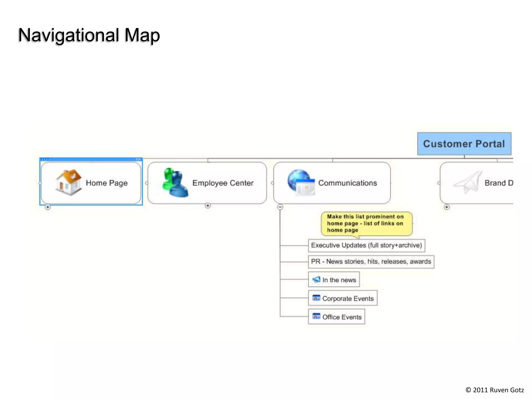Expand the Employee Center plus button

[208, 206]
